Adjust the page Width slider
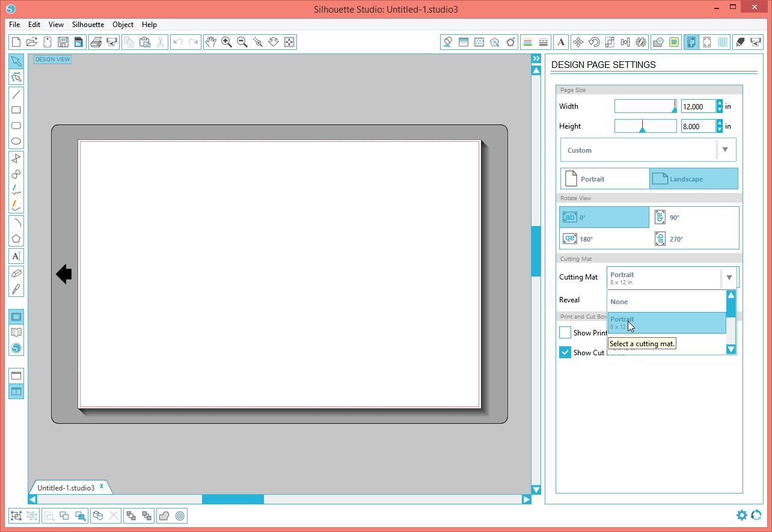This screenshot has width=772, height=532. click(x=646, y=106)
